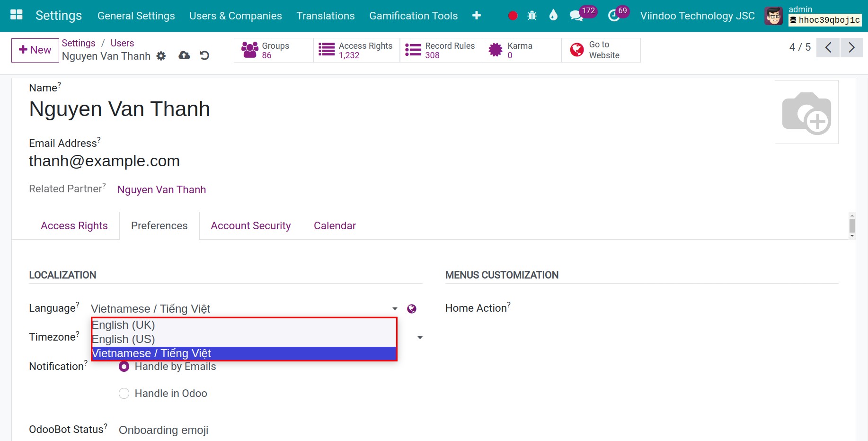Image resolution: width=868 pixels, height=441 pixels.
Task: Click Go to Website button
Action: click(601, 50)
